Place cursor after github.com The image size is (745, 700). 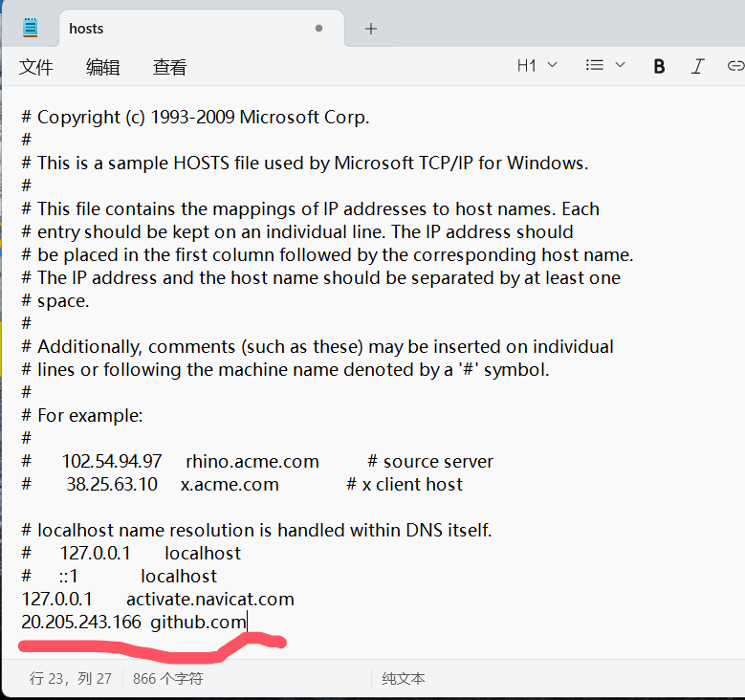tap(247, 622)
